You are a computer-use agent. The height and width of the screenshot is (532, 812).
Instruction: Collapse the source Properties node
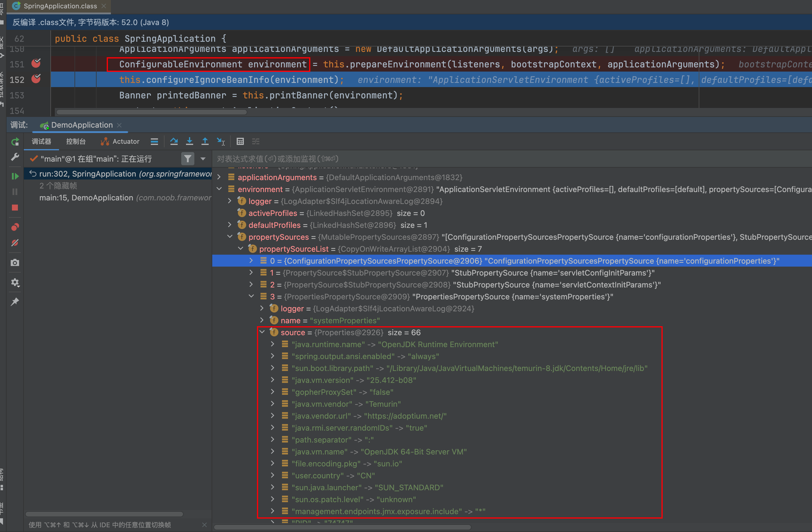click(262, 332)
